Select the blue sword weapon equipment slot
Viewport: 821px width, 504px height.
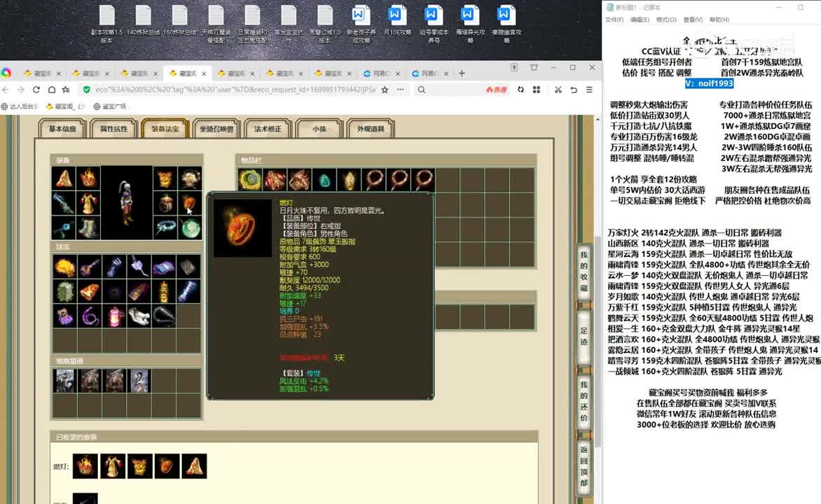[64, 203]
